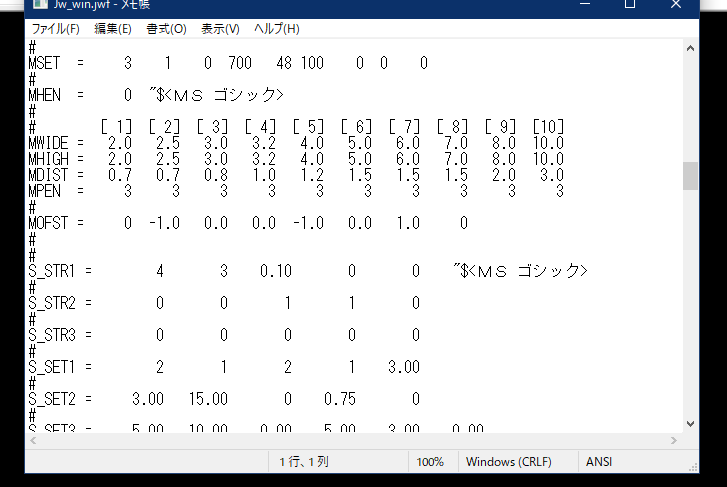Click the S_SET1 label
Viewport: 727px width, 487px height.
point(52,367)
